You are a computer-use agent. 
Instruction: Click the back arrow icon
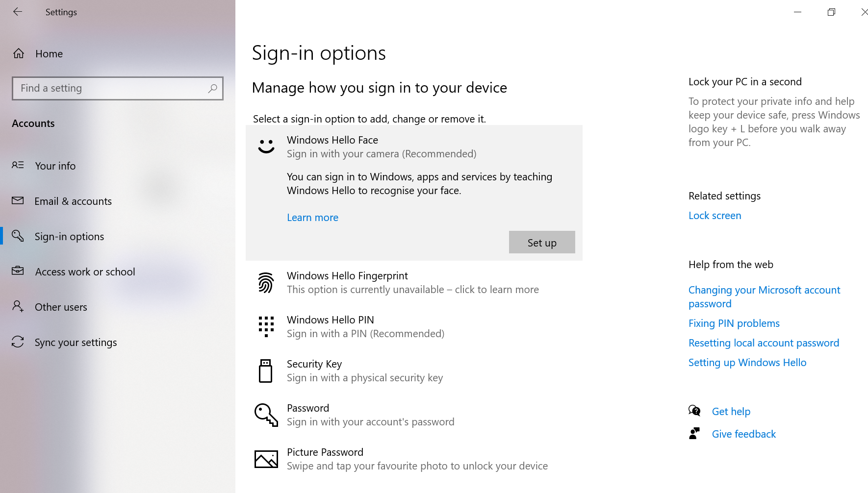(18, 12)
